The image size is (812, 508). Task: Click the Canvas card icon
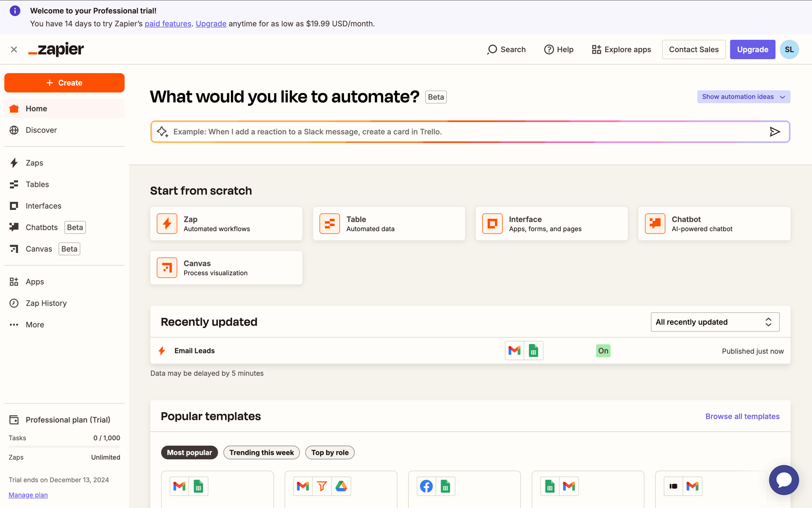tap(167, 268)
